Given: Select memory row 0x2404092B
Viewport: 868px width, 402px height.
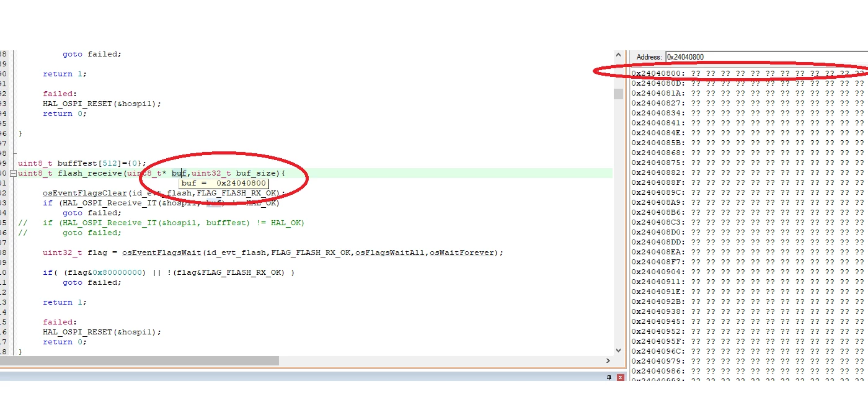Looking at the screenshot, I should coord(748,301).
